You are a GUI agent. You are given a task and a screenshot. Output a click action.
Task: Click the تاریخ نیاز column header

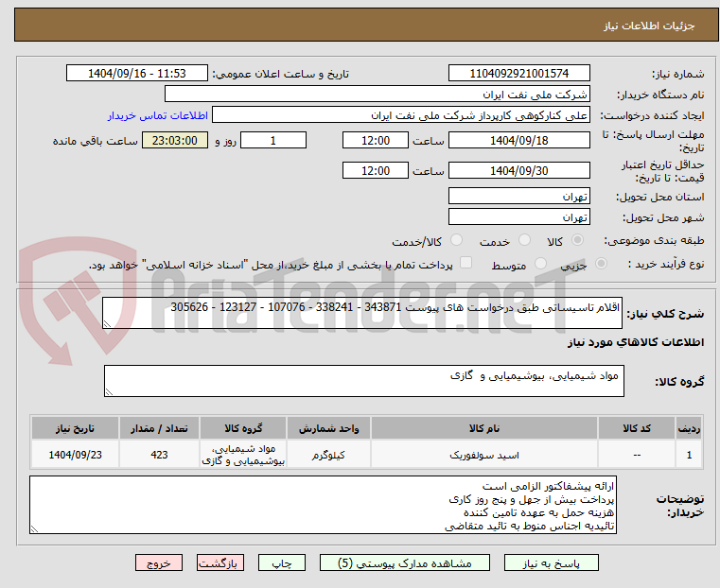(x=76, y=428)
